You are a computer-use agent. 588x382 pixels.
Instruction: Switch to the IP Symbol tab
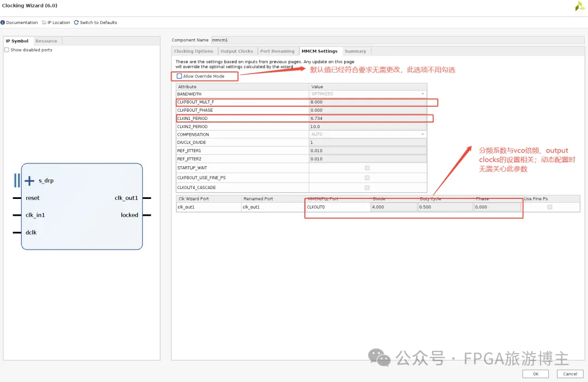pyautogui.click(x=17, y=41)
